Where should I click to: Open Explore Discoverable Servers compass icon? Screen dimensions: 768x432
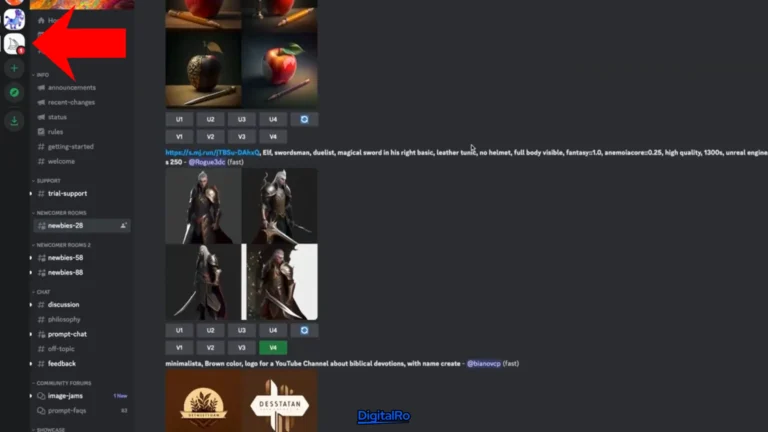pos(14,92)
